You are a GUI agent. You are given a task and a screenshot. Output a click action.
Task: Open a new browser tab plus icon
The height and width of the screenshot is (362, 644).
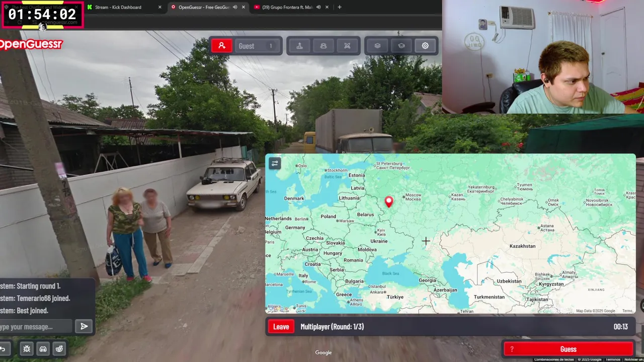click(x=339, y=7)
